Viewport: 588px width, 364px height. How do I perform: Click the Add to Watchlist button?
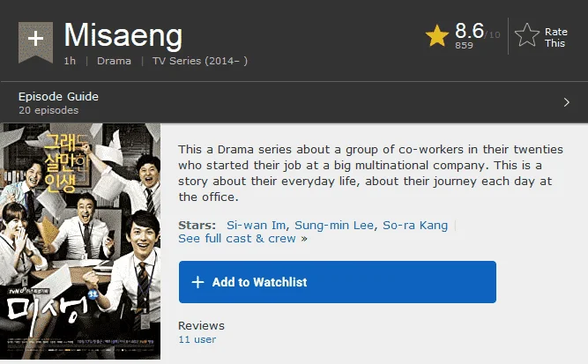click(x=338, y=282)
